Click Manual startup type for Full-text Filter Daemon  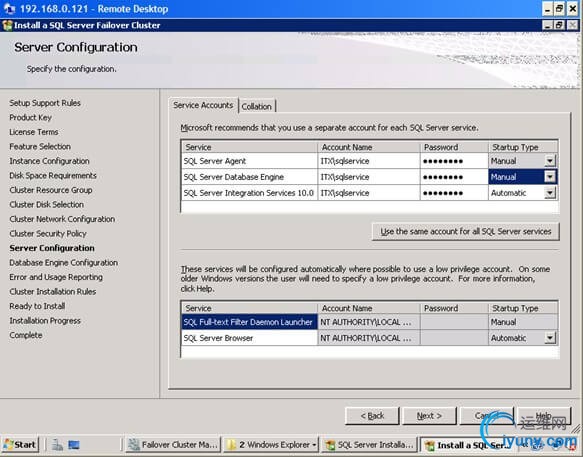coord(523,322)
